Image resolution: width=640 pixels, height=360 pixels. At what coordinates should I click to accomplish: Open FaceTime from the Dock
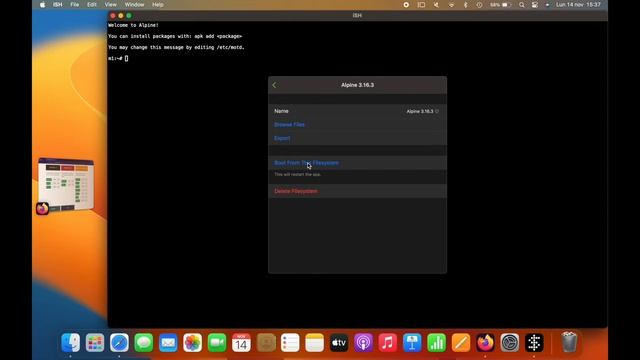pos(217,342)
